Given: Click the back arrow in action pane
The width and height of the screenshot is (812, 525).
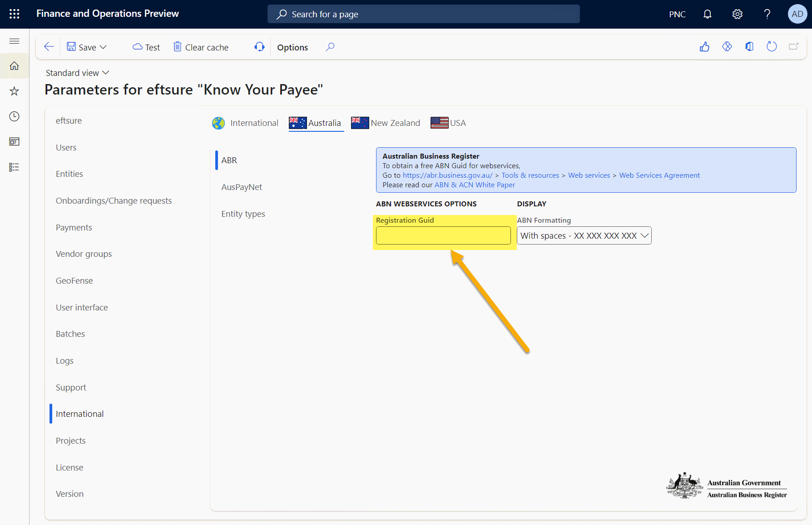Looking at the screenshot, I should pos(49,47).
